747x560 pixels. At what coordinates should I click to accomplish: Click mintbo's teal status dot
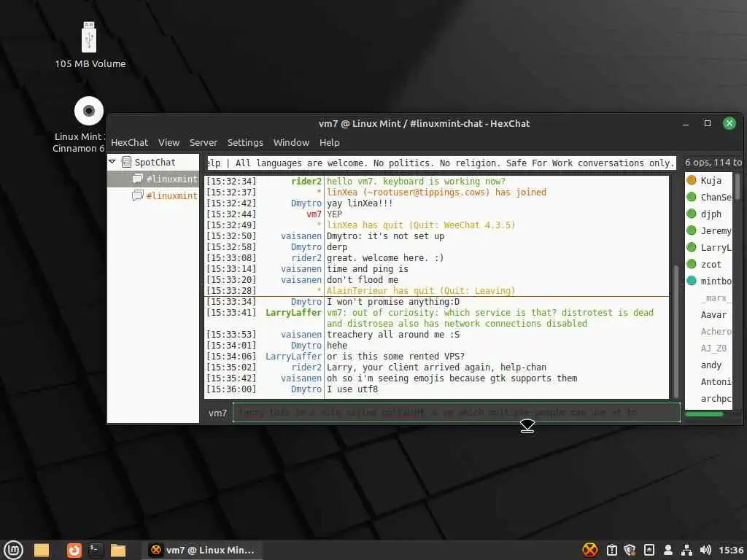tap(692, 281)
